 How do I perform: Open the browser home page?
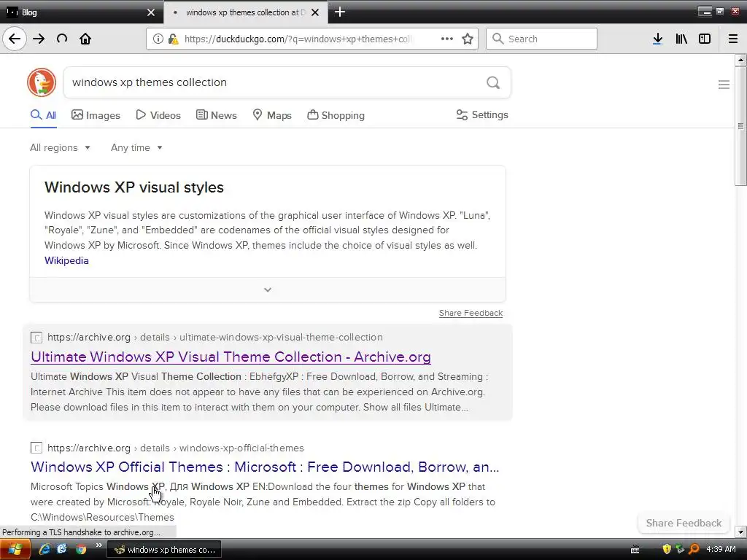click(85, 39)
